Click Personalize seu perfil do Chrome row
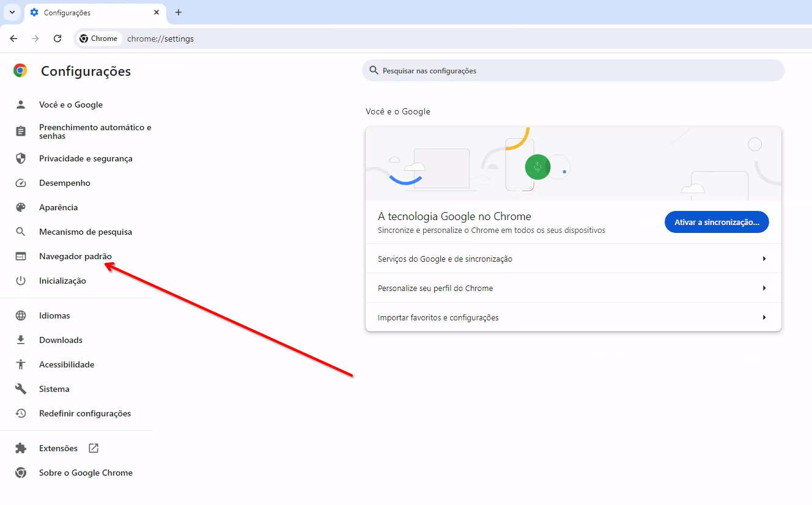The height and width of the screenshot is (505, 812). pos(574,288)
